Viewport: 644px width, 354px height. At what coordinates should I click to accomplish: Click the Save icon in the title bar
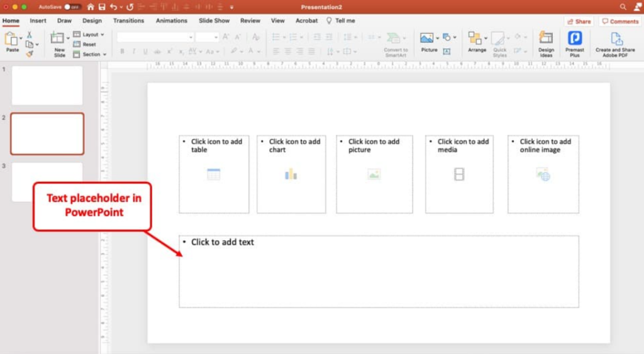(x=102, y=7)
